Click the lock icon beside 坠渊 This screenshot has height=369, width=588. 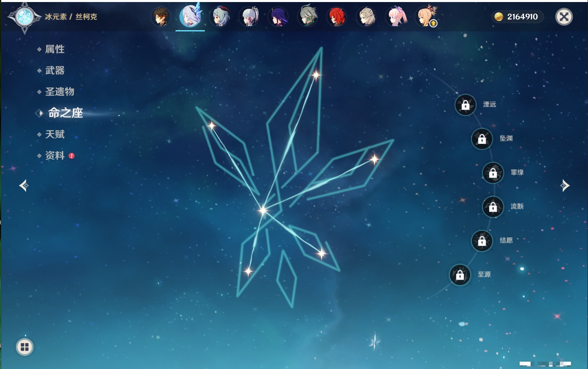tap(482, 139)
